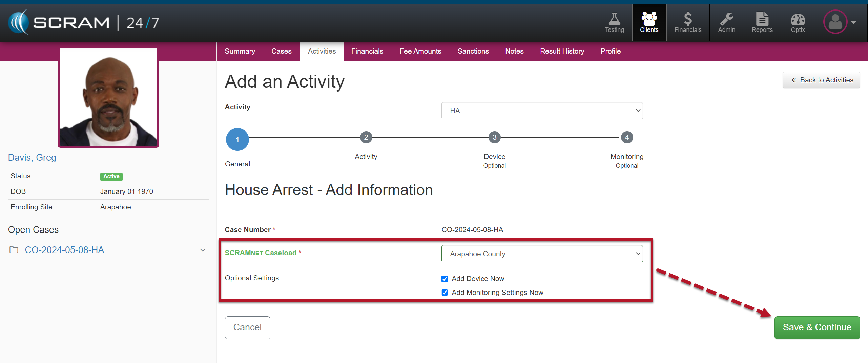Open the Activity HA dropdown

(x=542, y=111)
